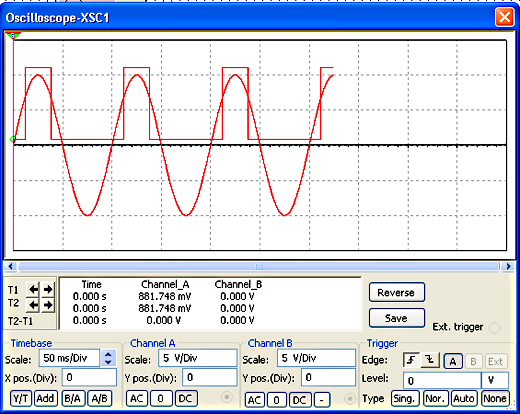Decrease Timebase scale with down stepper
The height and width of the screenshot is (414, 520).
coord(108,362)
